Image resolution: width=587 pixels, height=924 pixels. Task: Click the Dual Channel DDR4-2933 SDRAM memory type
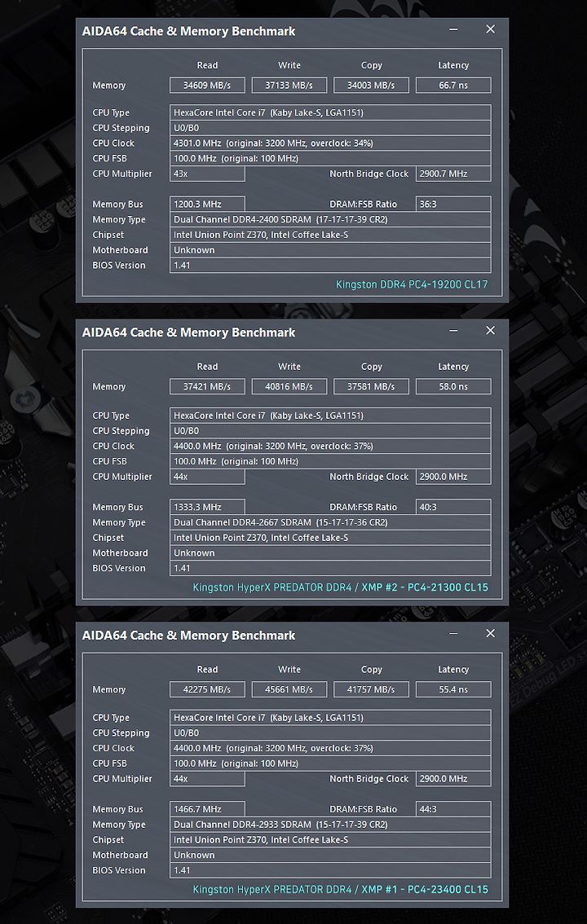(330, 825)
